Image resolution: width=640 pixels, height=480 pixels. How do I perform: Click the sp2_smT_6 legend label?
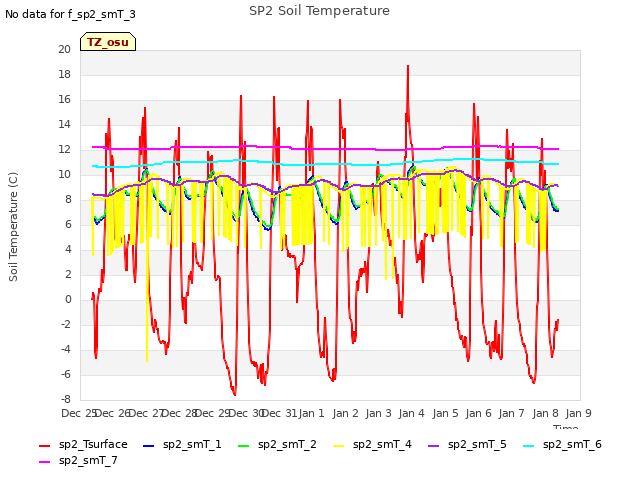pyautogui.click(x=572, y=444)
